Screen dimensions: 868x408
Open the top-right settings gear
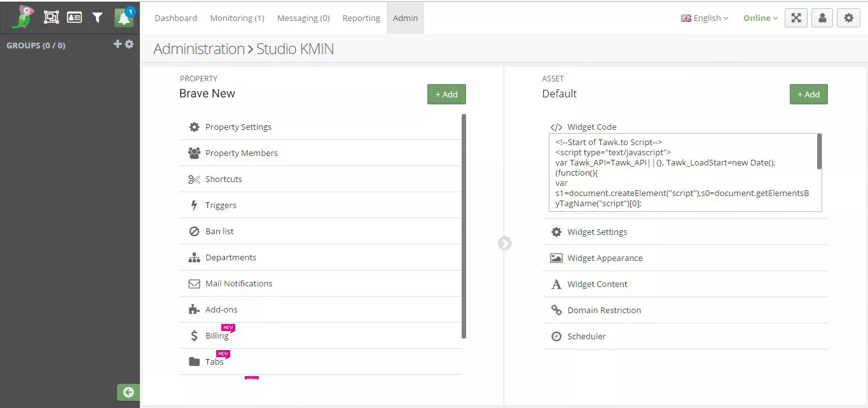[x=848, y=18]
